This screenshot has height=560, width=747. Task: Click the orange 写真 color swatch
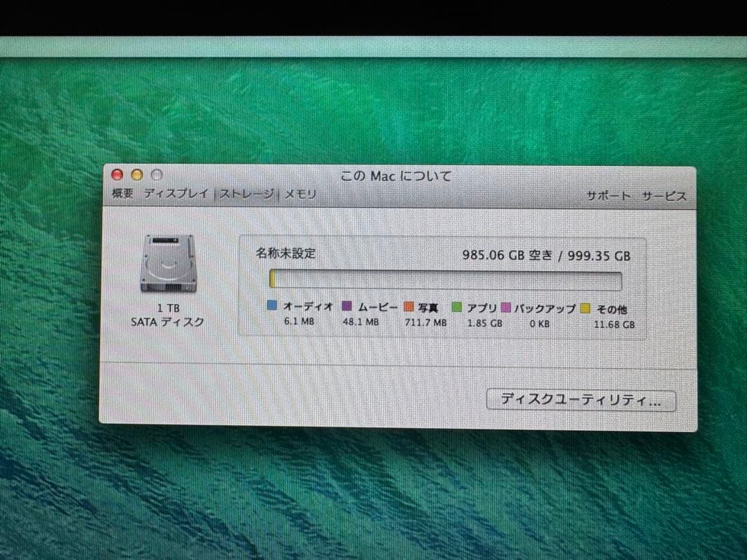point(408,307)
